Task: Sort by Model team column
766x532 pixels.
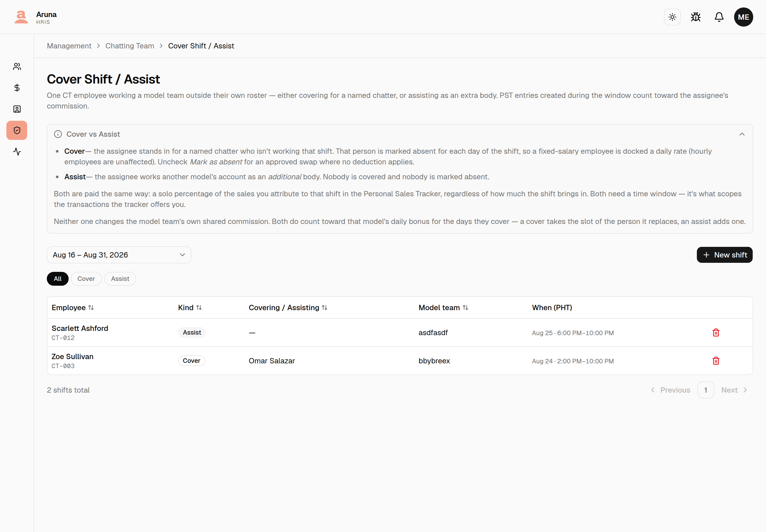Action: tap(443, 308)
